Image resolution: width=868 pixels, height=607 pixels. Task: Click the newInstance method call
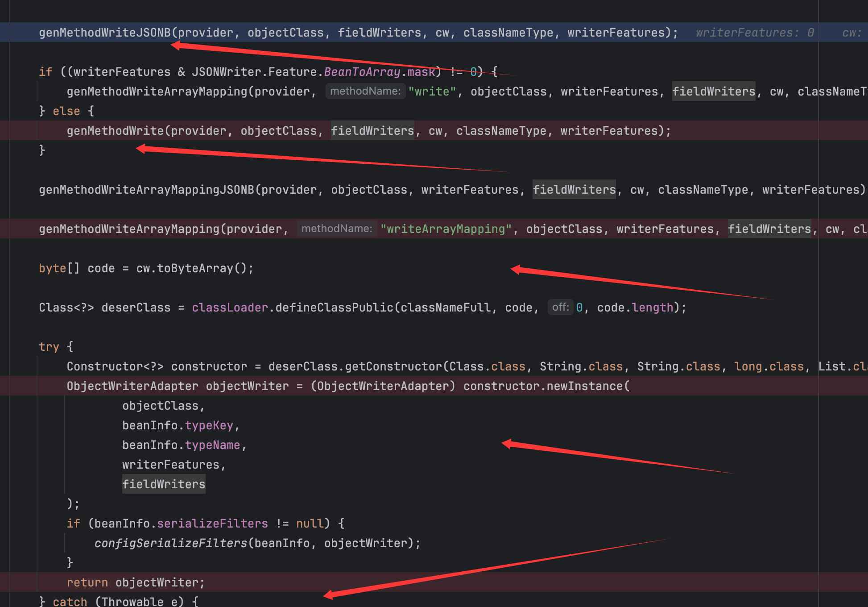coord(584,386)
